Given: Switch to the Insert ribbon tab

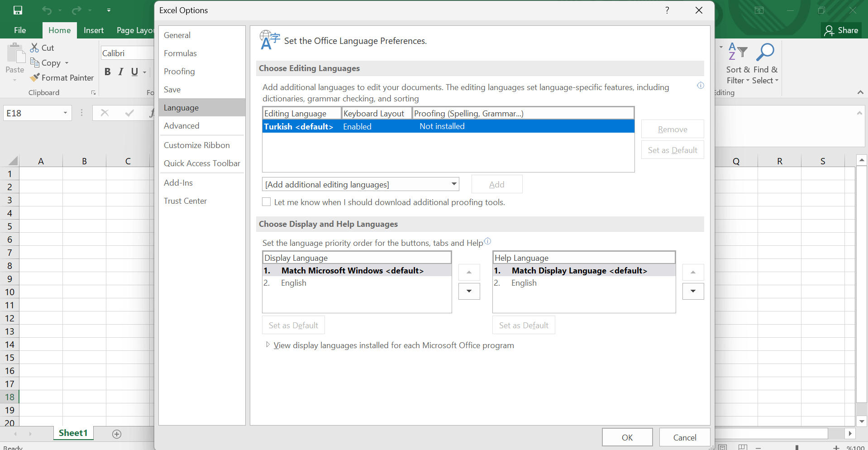Looking at the screenshot, I should [94, 30].
